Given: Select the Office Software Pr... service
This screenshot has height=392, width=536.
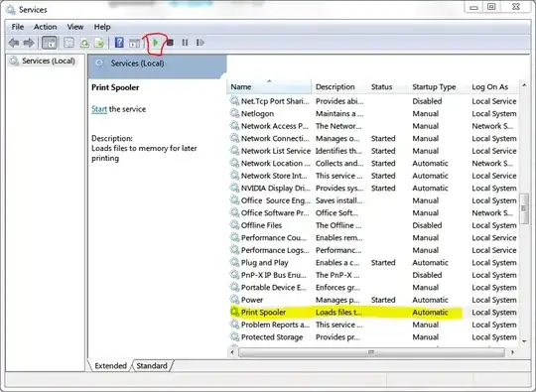Looking at the screenshot, I should pos(275,213).
